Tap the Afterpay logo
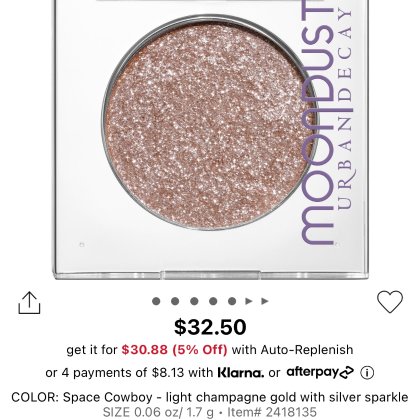This screenshot has height=420, width=420. 320,372
